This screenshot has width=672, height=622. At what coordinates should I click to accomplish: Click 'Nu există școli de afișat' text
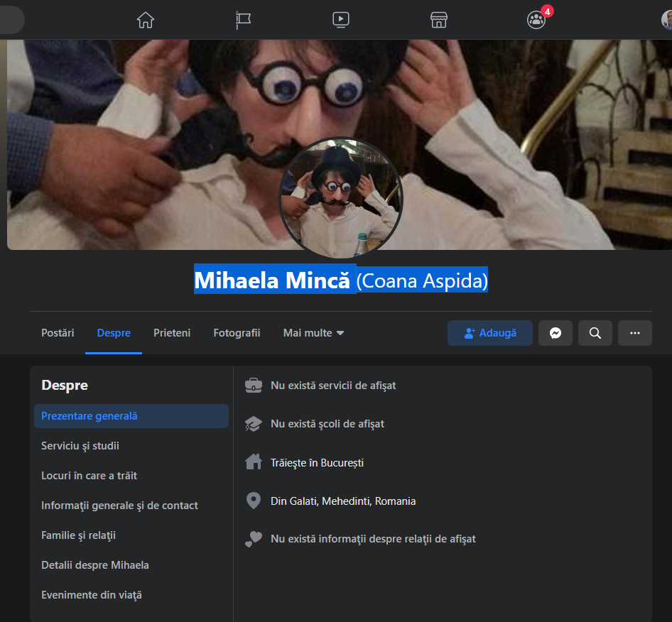click(x=327, y=424)
